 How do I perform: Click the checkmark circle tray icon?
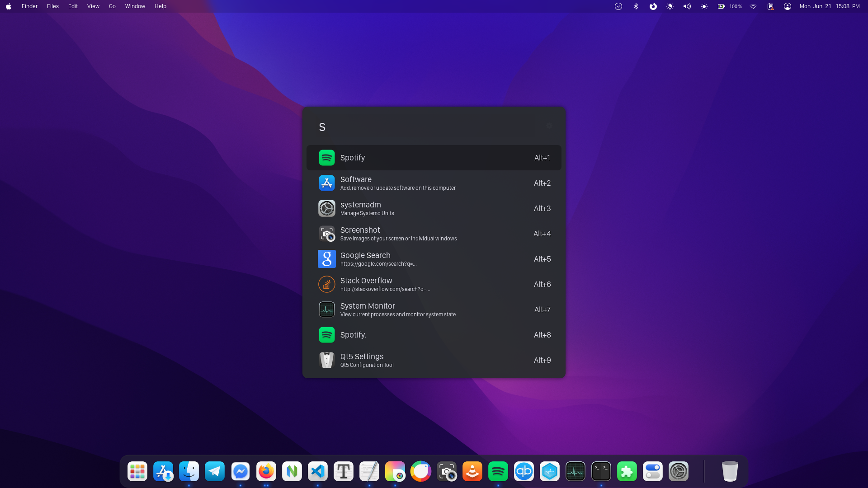618,6
